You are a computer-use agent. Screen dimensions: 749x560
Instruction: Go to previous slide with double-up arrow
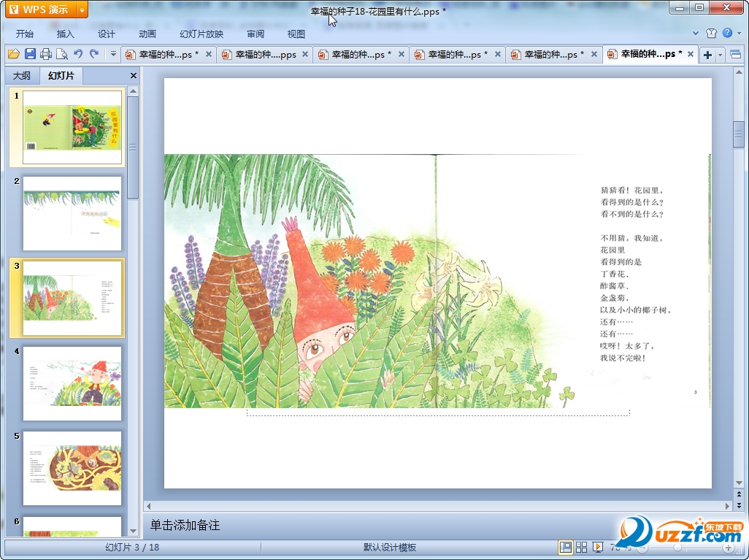(x=739, y=494)
